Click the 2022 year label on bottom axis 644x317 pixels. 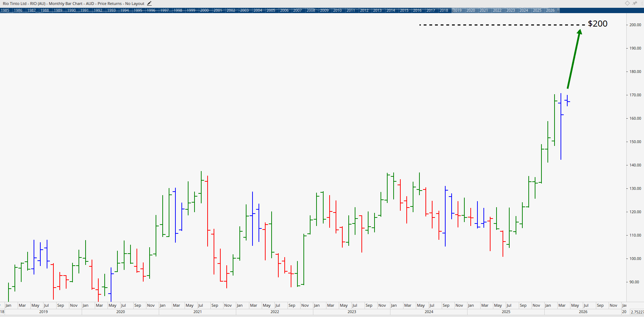[x=275, y=312]
